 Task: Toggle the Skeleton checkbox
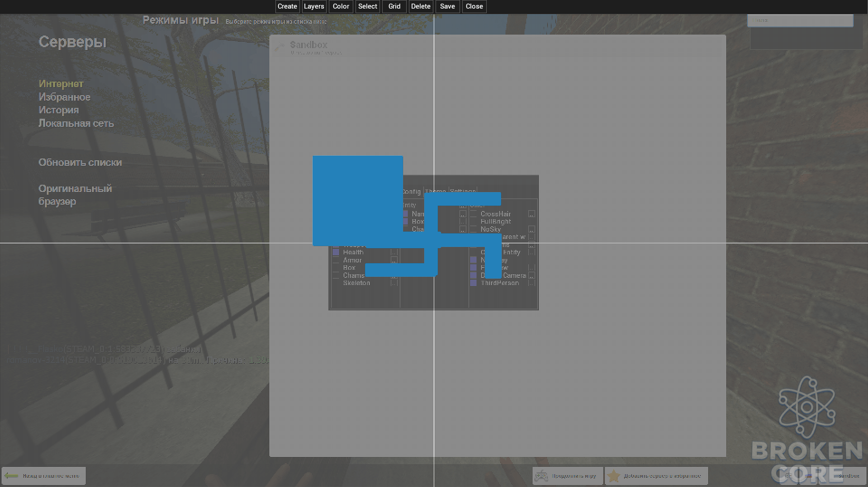pyautogui.click(x=336, y=283)
